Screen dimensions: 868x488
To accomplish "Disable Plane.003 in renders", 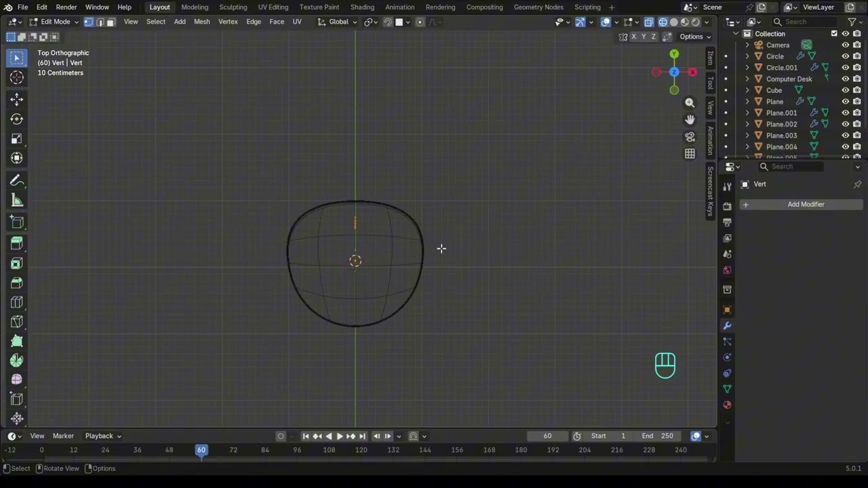I will 857,136.
